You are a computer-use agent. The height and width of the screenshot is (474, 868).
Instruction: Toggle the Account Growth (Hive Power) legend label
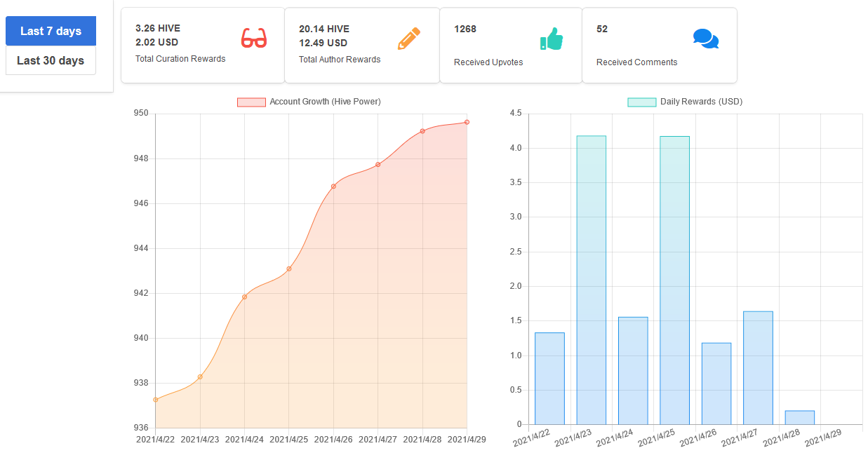click(325, 102)
